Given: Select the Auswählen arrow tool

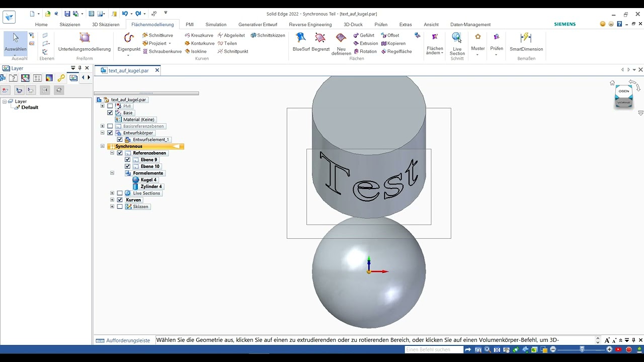Looking at the screenshot, I should pyautogui.click(x=16, y=41).
